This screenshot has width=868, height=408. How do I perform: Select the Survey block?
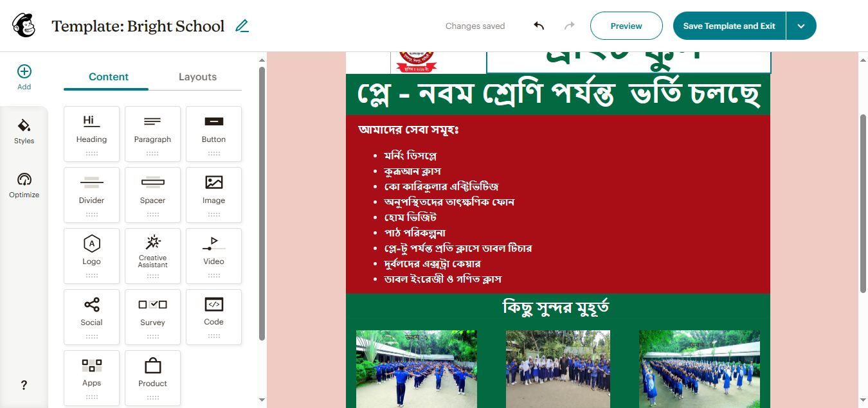pyautogui.click(x=152, y=317)
